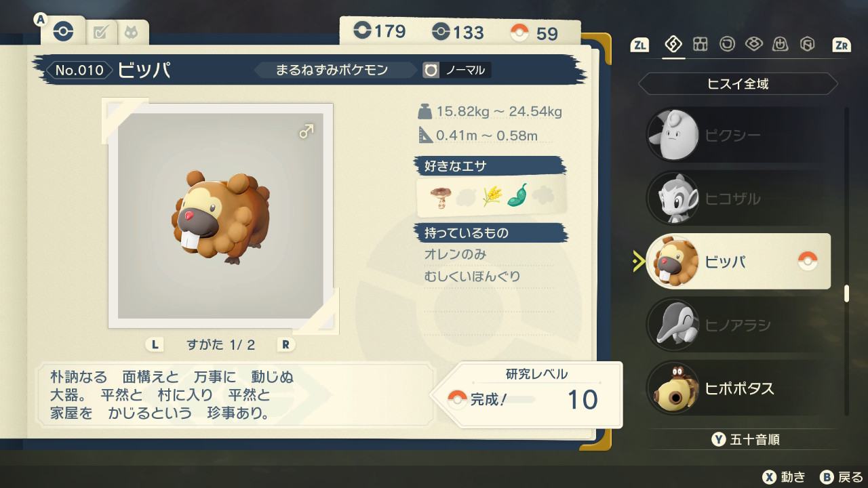Go to next form with R
868x488 pixels.
[x=285, y=344]
